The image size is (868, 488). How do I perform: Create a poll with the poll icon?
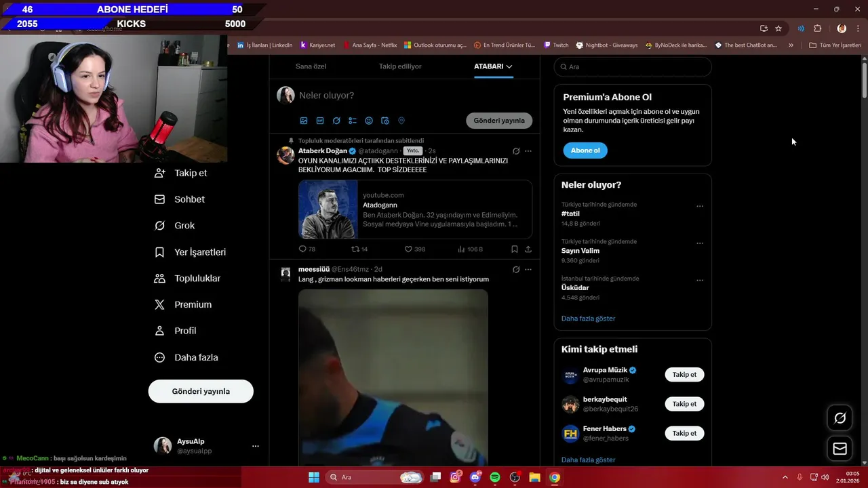(353, 121)
